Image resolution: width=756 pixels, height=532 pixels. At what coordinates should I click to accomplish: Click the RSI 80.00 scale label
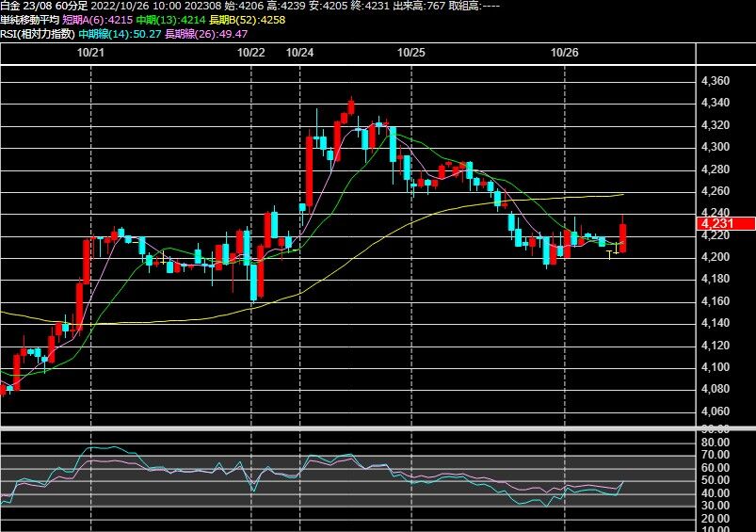click(716, 443)
